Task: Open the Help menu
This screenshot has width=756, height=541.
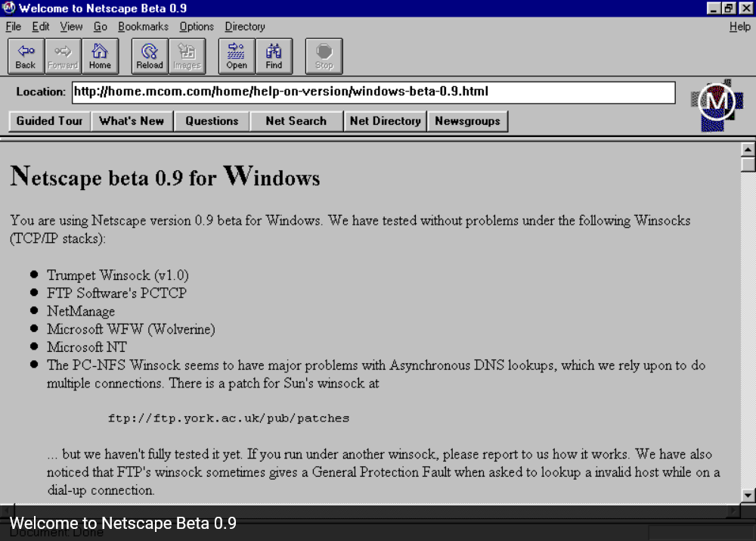Action: (x=739, y=26)
